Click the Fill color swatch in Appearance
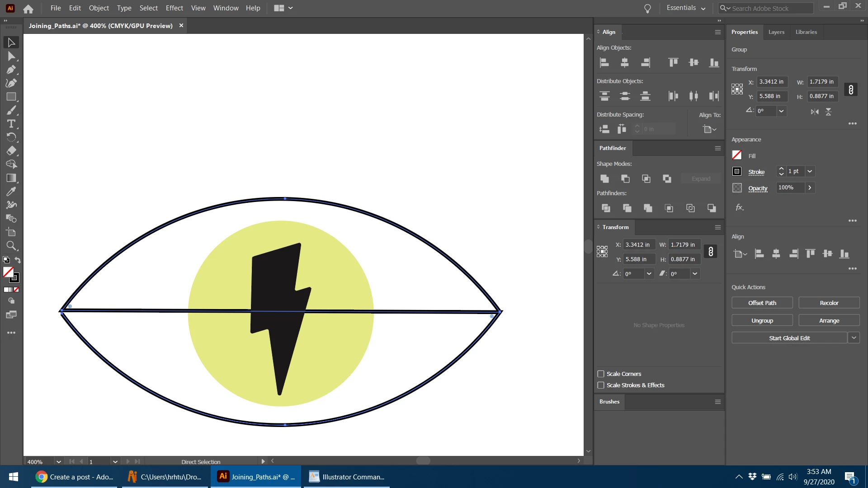 (x=737, y=155)
